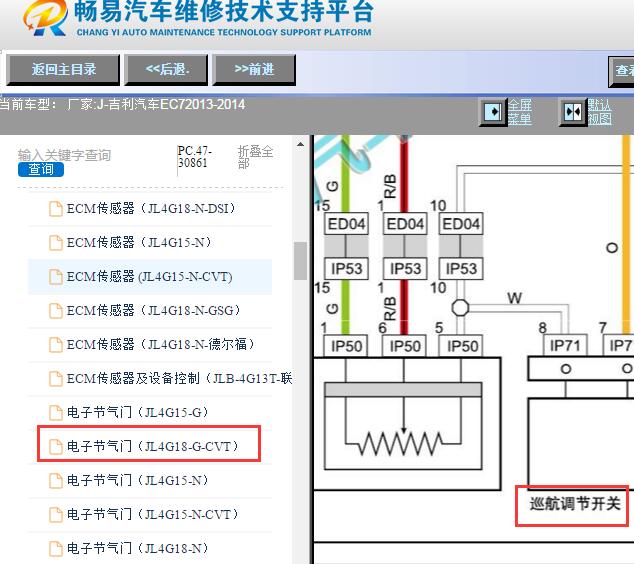
Task: Click document icon beside ECM传感器（JL4G15-N）
Action: coord(55,243)
